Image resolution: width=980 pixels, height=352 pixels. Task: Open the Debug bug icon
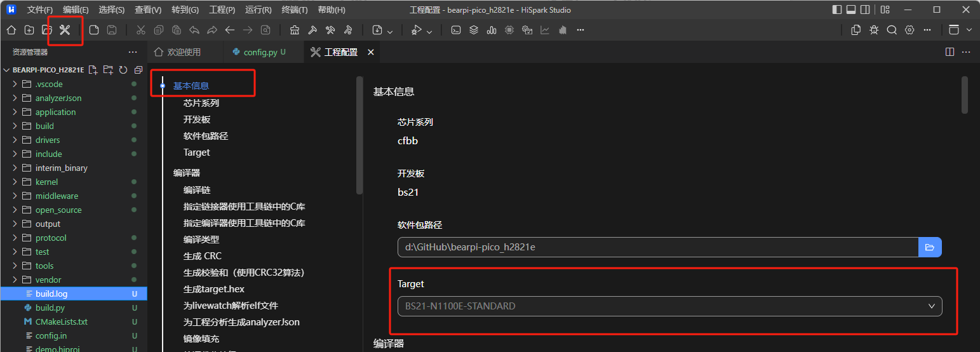coord(874,30)
